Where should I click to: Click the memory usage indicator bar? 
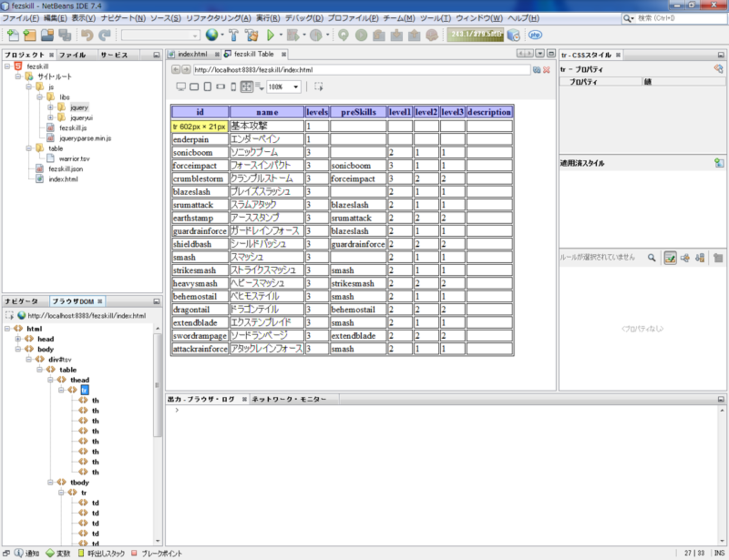[476, 35]
